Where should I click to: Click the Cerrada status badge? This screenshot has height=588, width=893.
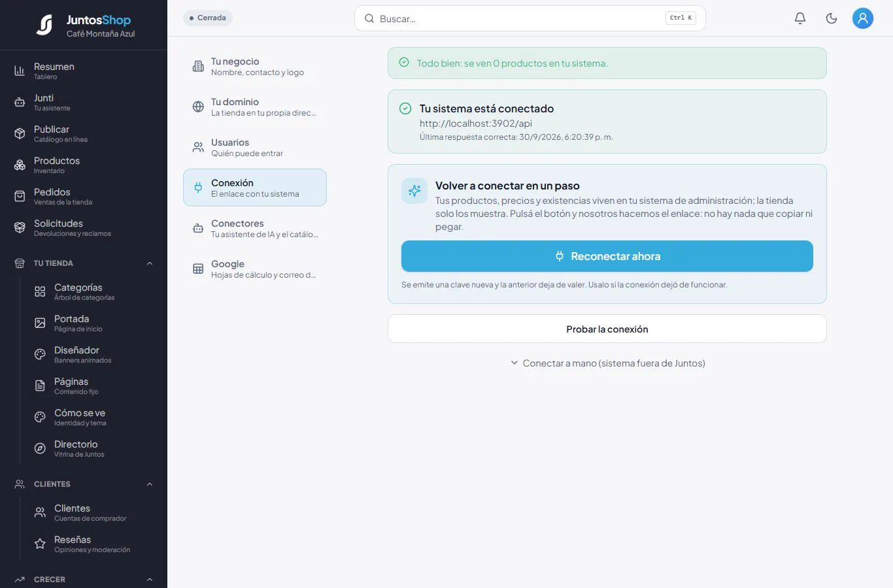208,18
